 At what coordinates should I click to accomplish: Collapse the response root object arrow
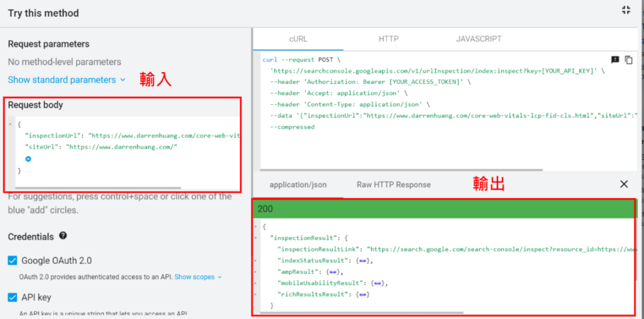pyautogui.click(x=255, y=226)
